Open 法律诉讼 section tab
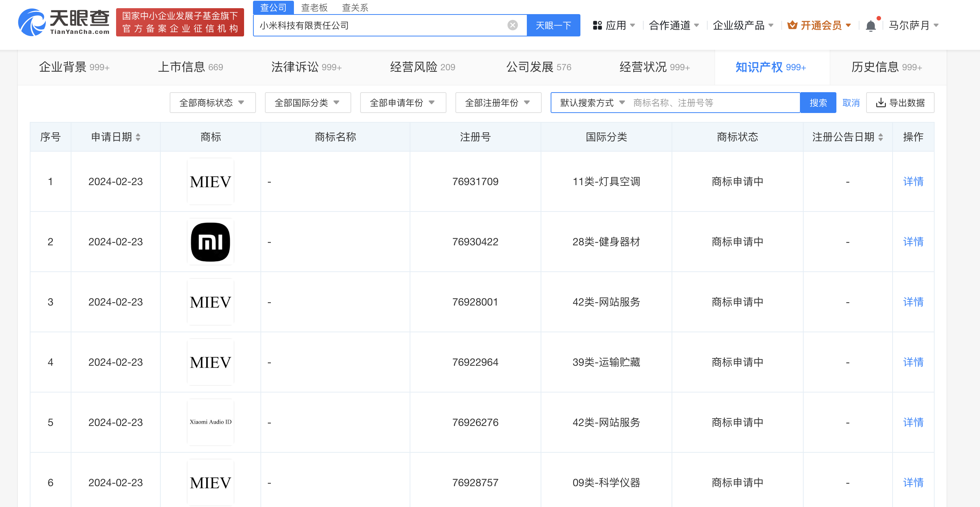Image resolution: width=980 pixels, height=507 pixels. coord(306,67)
